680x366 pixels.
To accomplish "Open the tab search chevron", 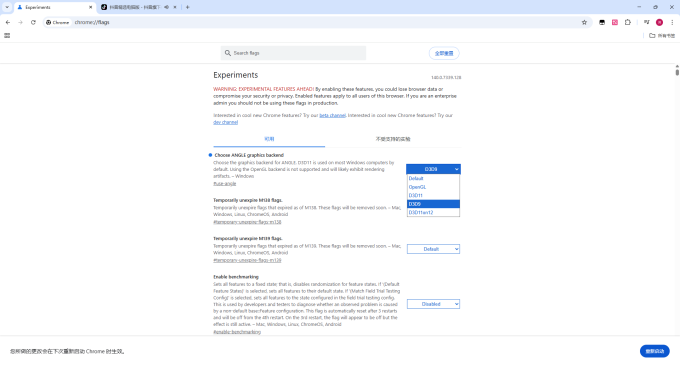I will tap(7, 7).
